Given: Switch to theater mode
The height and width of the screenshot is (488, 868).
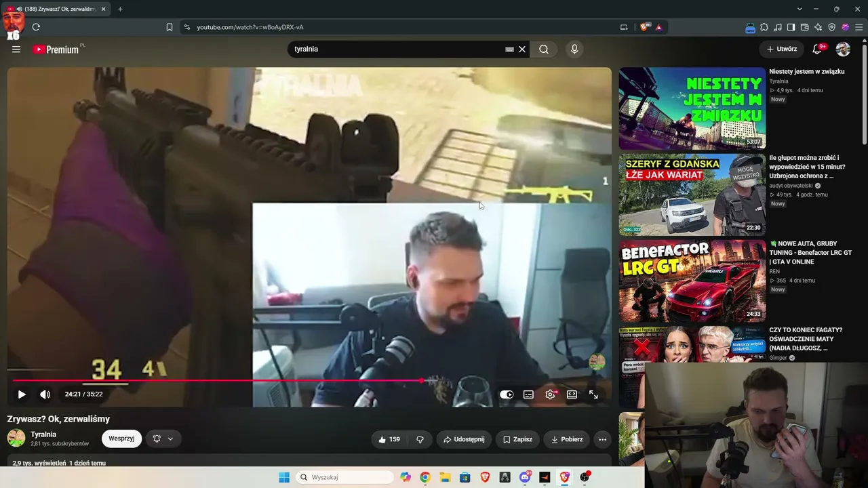Looking at the screenshot, I should click(x=572, y=394).
